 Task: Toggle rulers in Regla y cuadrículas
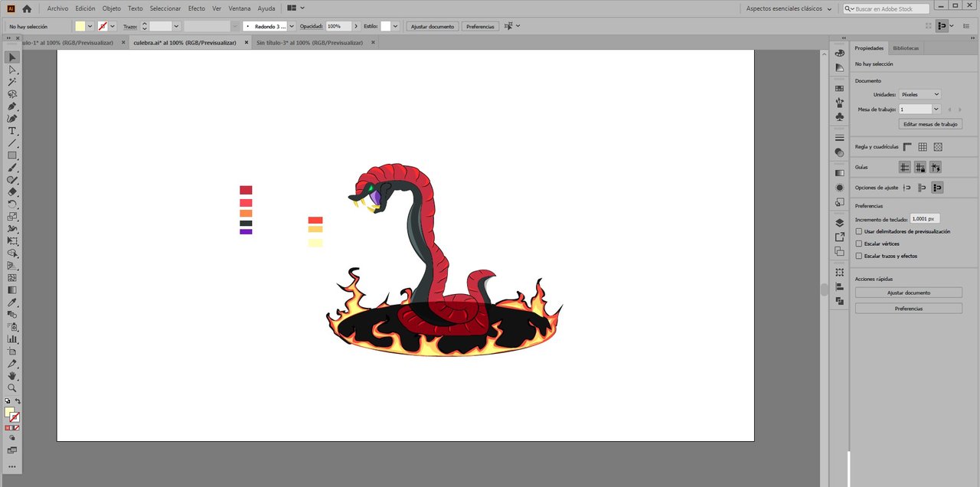tap(907, 146)
